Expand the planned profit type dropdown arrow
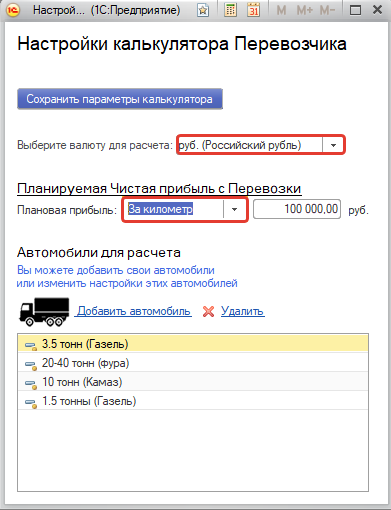Screen dimensions: 391x510 point(234,210)
